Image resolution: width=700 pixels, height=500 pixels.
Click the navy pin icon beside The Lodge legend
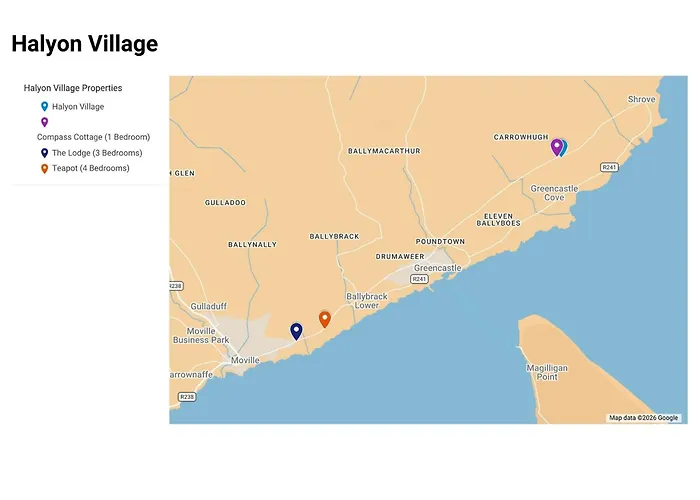(45, 153)
